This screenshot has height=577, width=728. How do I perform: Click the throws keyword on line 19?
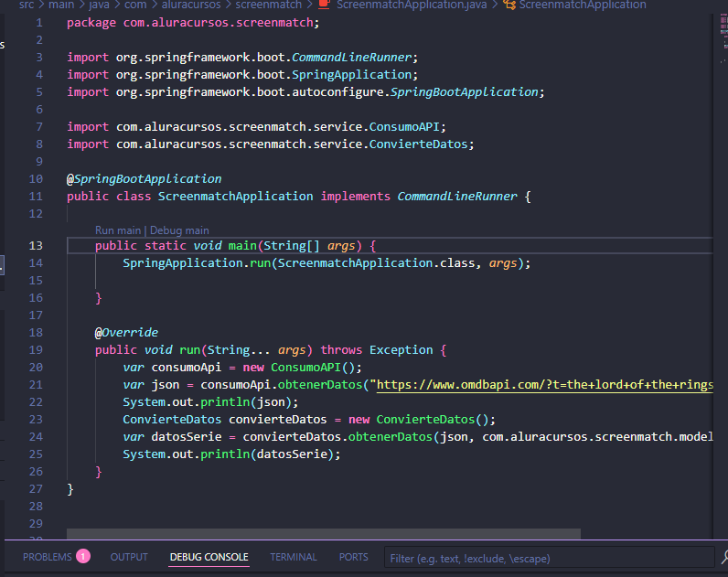[341, 350]
